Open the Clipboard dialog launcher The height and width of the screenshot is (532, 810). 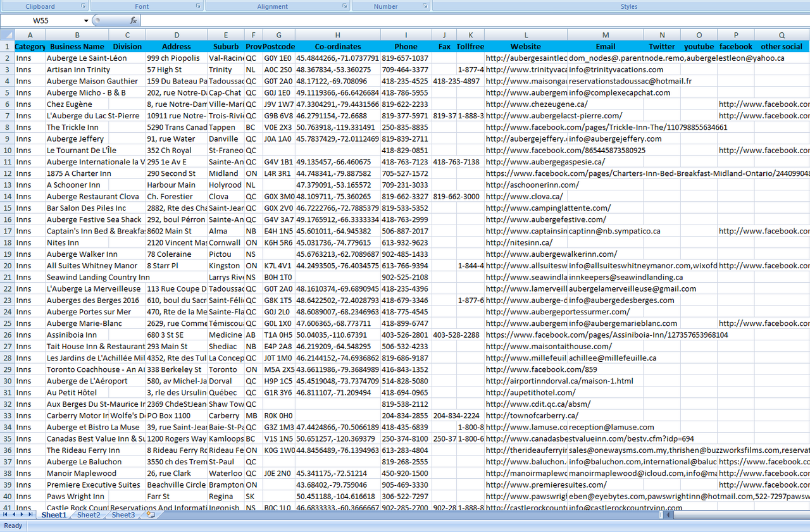click(x=84, y=6)
